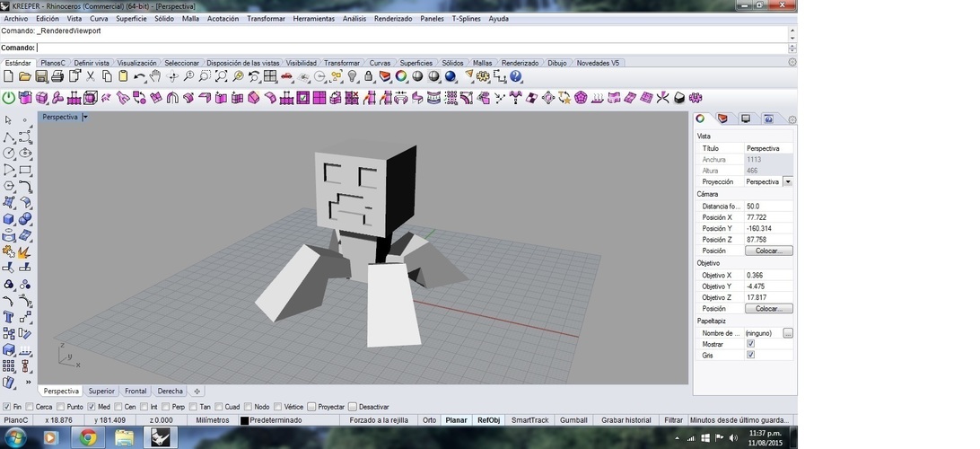Click the camera Posición Colocar button
Image resolution: width=980 pixels, height=449 pixels.
769,251
